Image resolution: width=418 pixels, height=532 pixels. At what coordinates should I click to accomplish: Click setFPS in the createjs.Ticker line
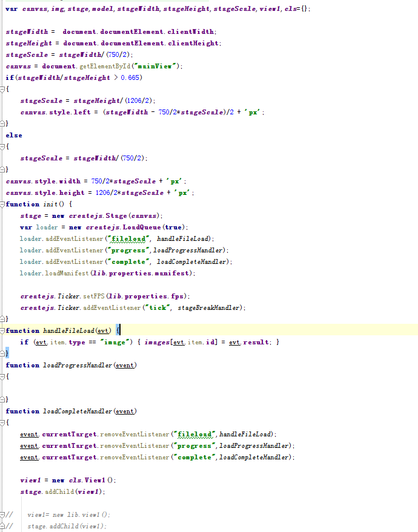point(87,296)
